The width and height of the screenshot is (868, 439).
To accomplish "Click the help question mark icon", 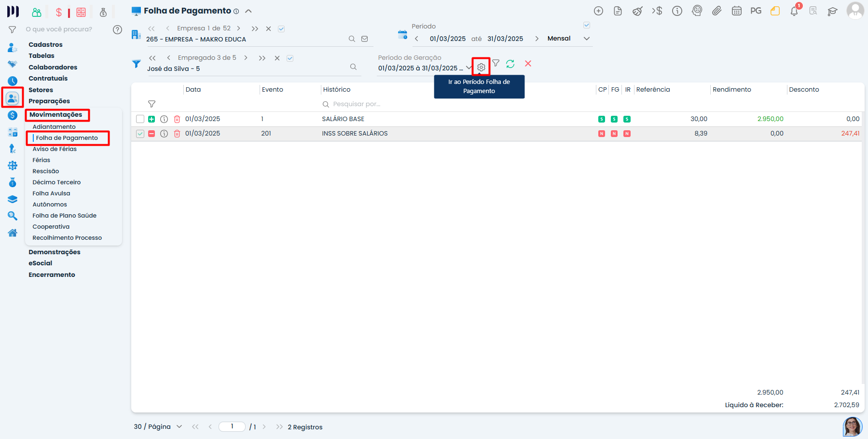I will 117,29.
